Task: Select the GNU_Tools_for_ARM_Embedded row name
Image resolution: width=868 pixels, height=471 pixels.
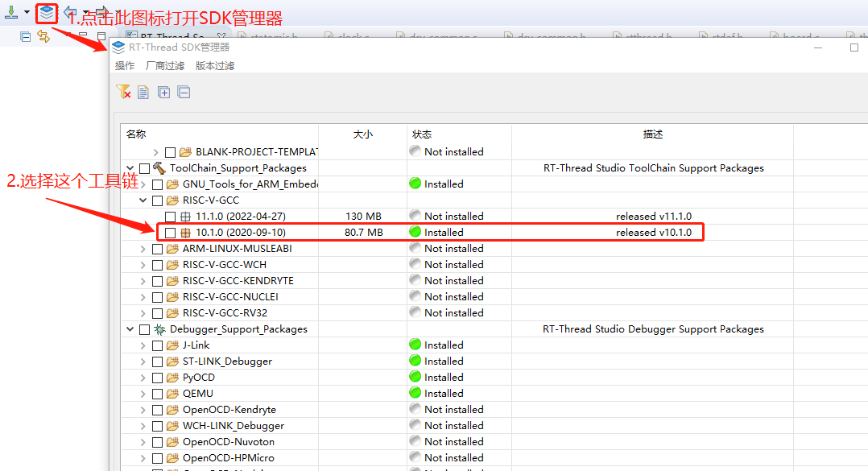Action: (x=250, y=184)
